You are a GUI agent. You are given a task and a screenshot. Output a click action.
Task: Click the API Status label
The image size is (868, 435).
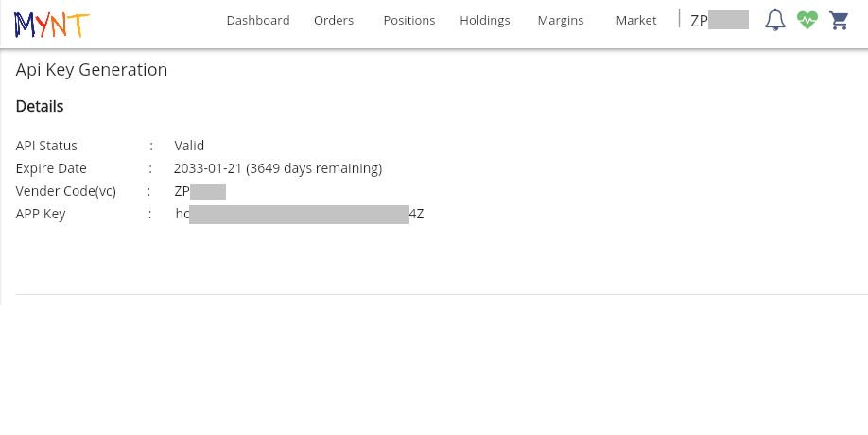pyautogui.click(x=46, y=146)
